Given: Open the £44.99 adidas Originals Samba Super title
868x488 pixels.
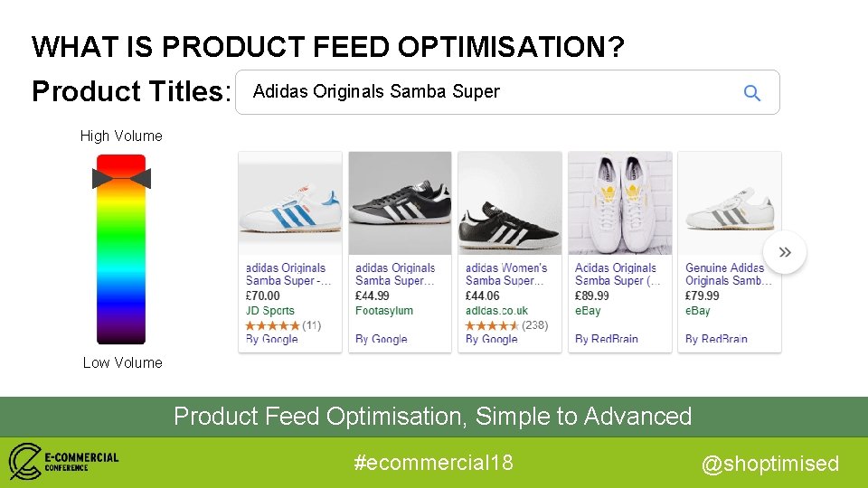Looking at the screenshot, I should [x=395, y=275].
